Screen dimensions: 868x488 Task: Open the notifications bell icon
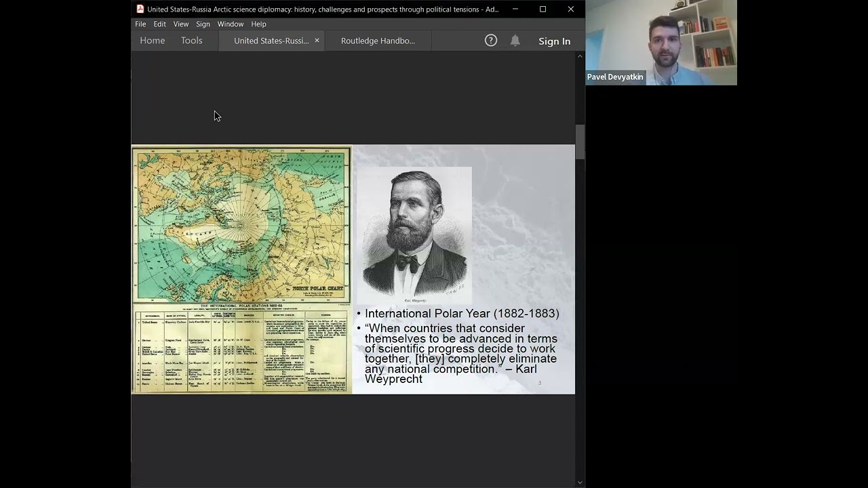click(515, 41)
